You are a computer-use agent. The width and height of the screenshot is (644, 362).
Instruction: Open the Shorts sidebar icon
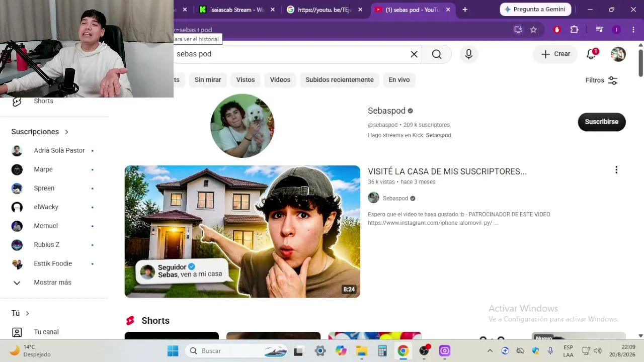tap(17, 102)
